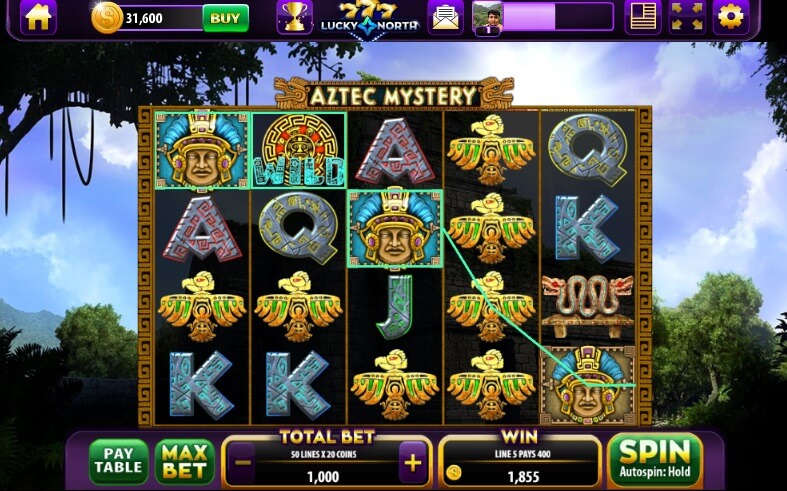Toggle fullscreen mode with arrows icon

point(687,17)
